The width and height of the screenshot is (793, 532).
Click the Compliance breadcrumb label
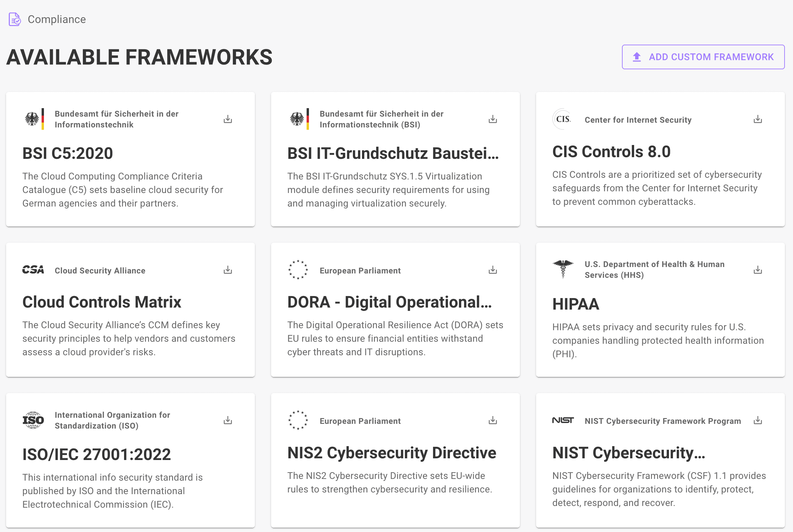coord(57,19)
